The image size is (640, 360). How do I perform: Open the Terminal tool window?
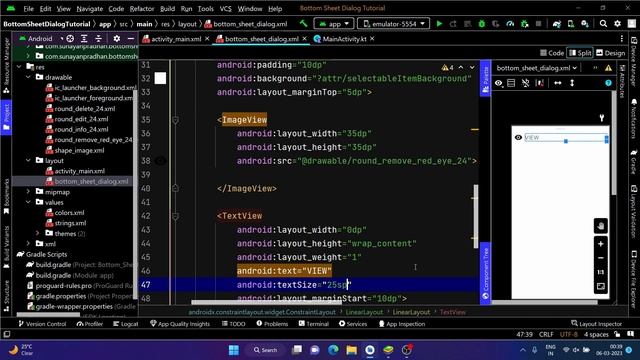tap(313, 324)
